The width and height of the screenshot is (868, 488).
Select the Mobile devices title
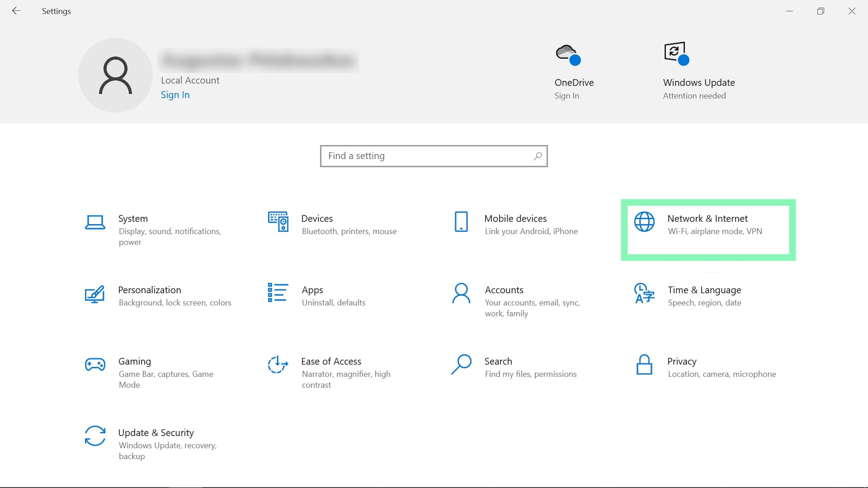click(516, 218)
